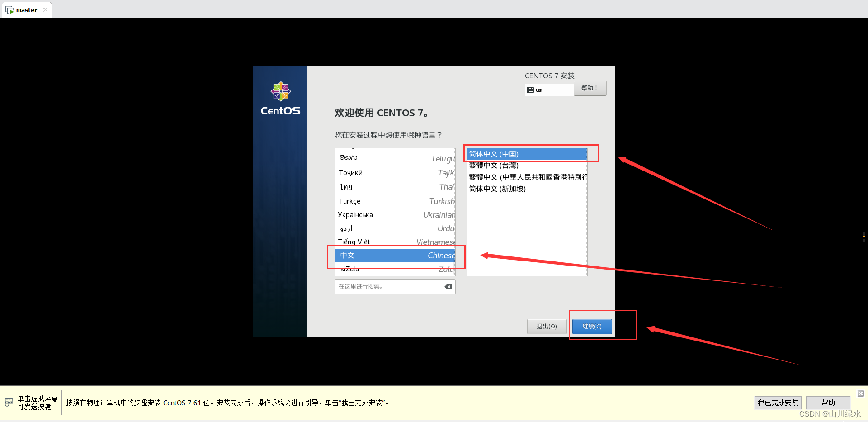This screenshot has width=868, height=422.
Task: Click the keyboard icon in the status bar
Action: point(9,402)
